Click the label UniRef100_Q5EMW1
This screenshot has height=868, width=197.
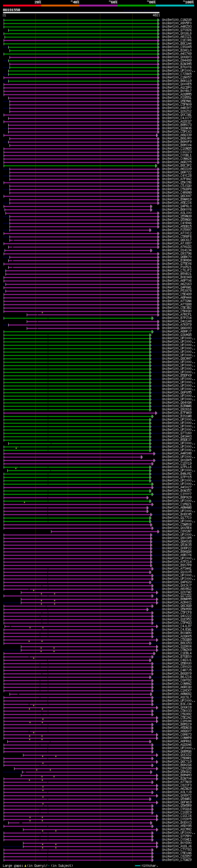(x=176, y=101)
